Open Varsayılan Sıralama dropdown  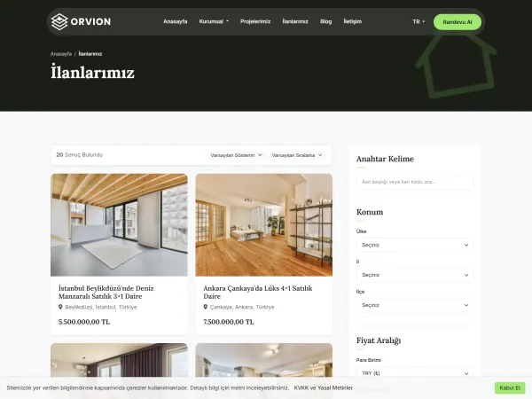[297, 155]
